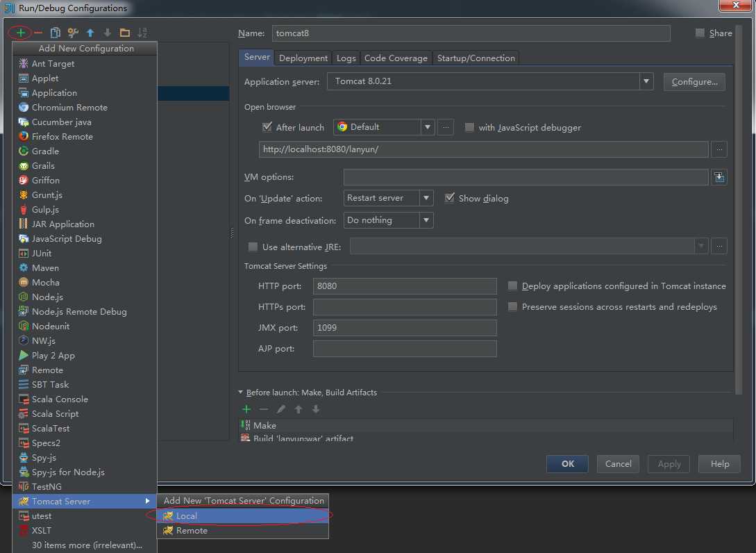The height and width of the screenshot is (553, 756).
Task: Choose Node.js configuration type
Action: pyautogui.click(x=85, y=297)
